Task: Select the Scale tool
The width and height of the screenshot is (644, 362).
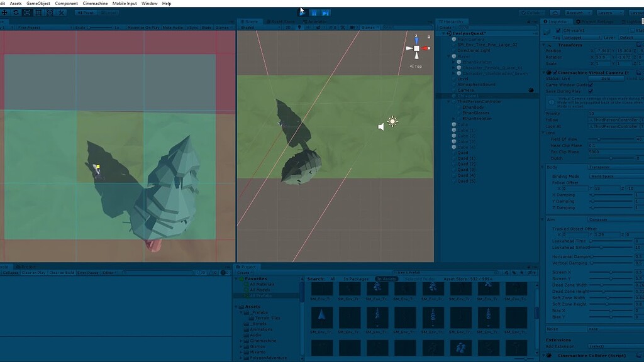Action: pos(27,13)
